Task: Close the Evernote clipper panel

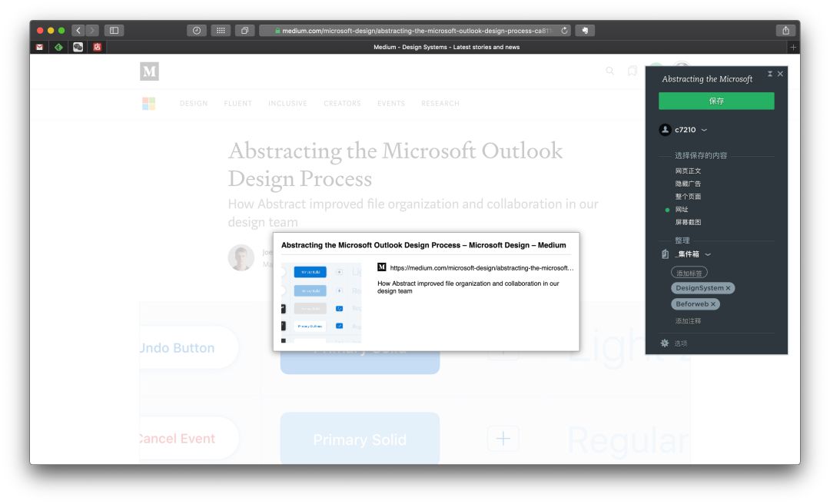Action: (780, 74)
